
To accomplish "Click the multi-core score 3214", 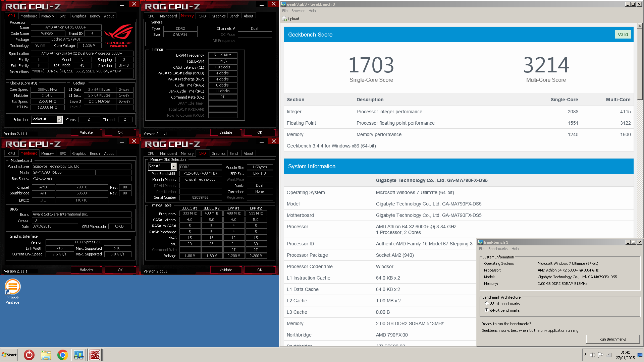I will (546, 65).
